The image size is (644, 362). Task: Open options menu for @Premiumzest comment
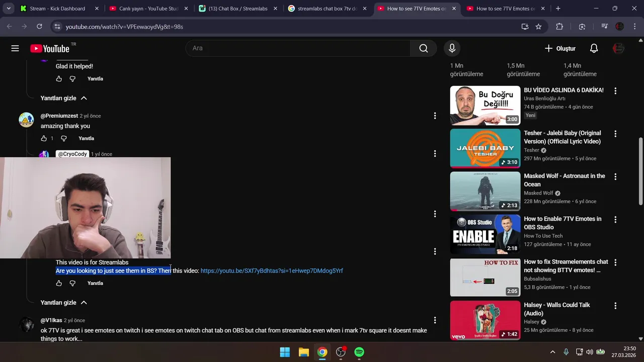pyautogui.click(x=435, y=116)
